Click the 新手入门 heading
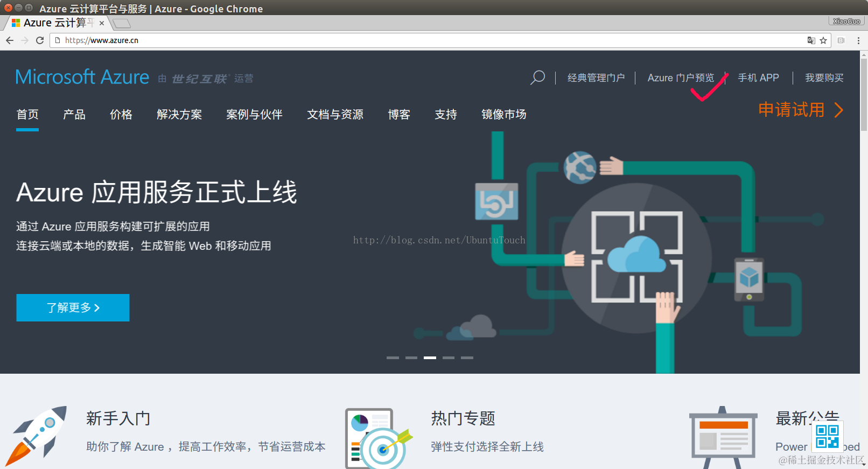868x469 pixels. click(118, 418)
